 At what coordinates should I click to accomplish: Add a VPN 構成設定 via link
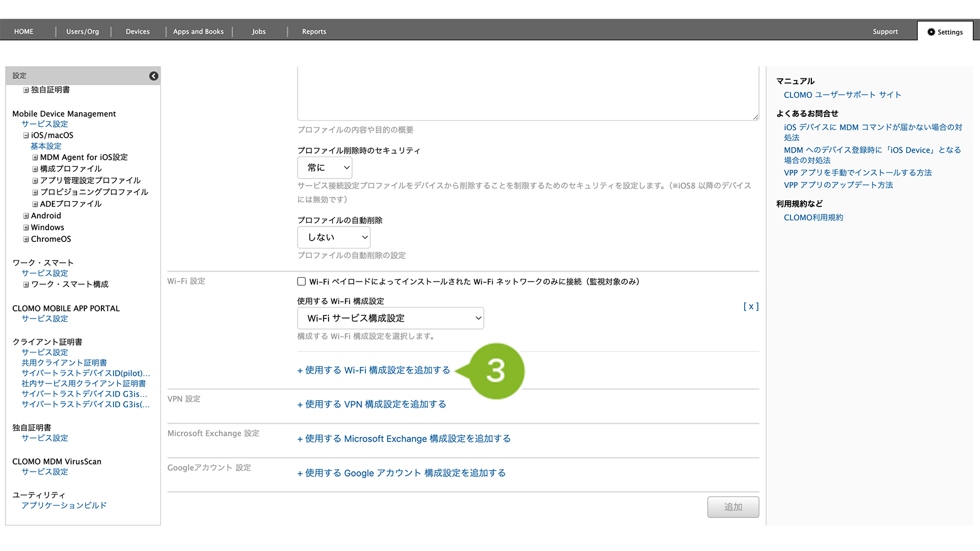[x=372, y=404]
